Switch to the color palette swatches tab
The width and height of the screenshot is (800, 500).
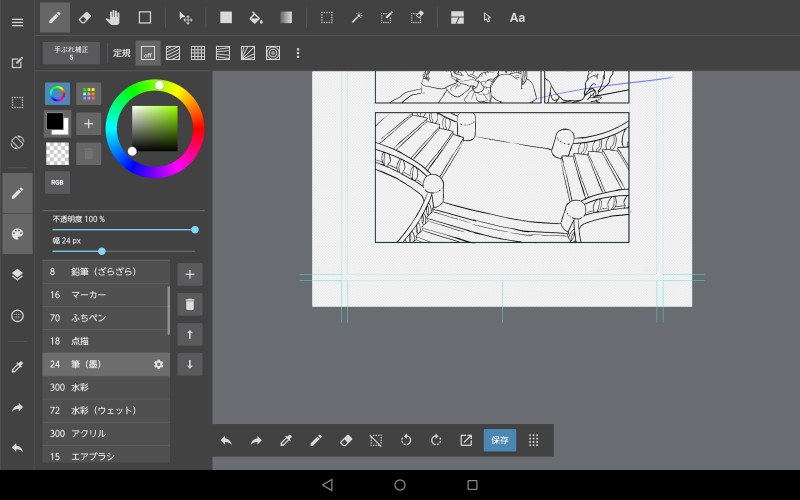[x=89, y=94]
